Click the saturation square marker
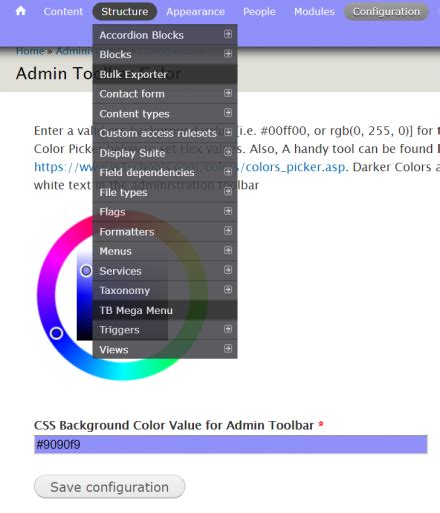Screen dimensions: 440x513 tap(86, 271)
